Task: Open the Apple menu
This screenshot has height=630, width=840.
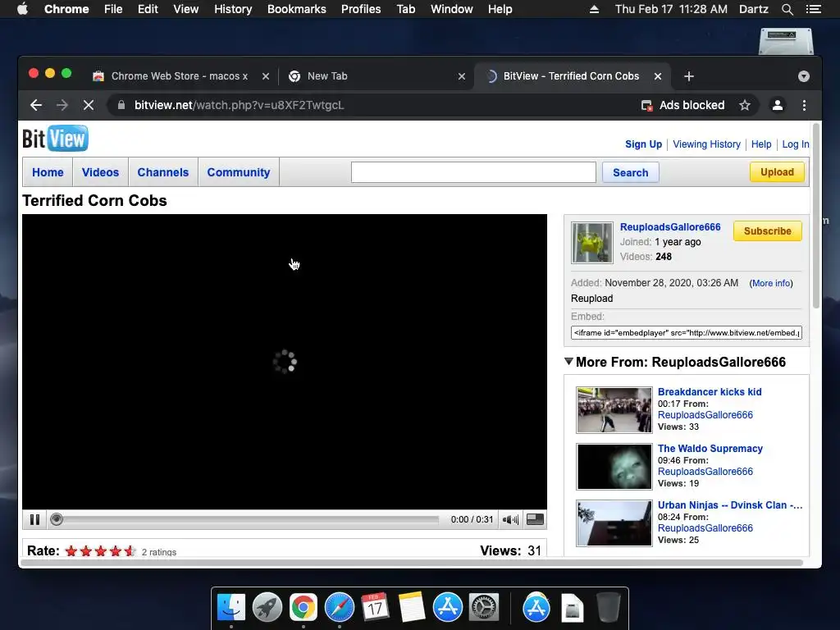Action: [x=22, y=9]
